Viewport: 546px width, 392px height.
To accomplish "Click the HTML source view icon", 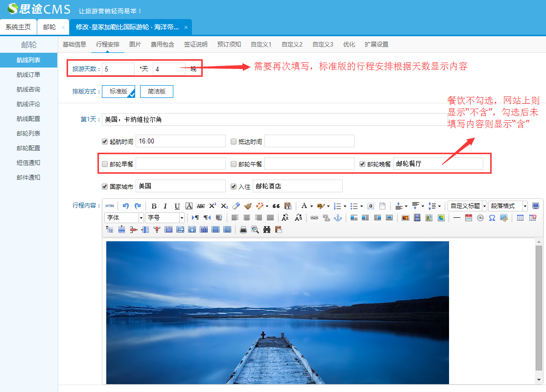I will (x=110, y=206).
